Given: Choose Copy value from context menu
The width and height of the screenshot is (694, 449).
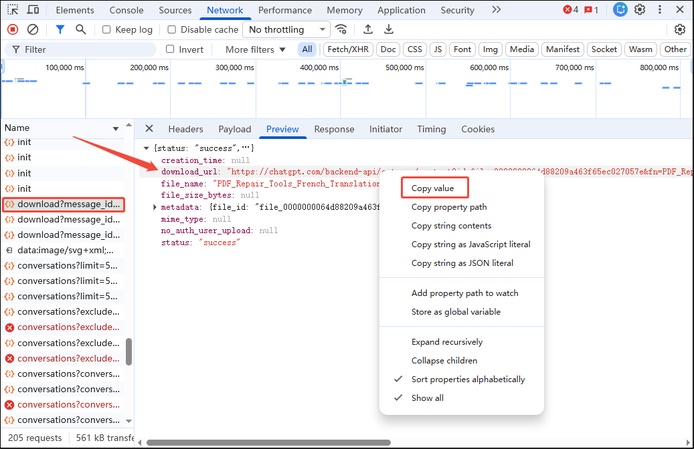Looking at the screenshot, I should click(x=432, y=188).
